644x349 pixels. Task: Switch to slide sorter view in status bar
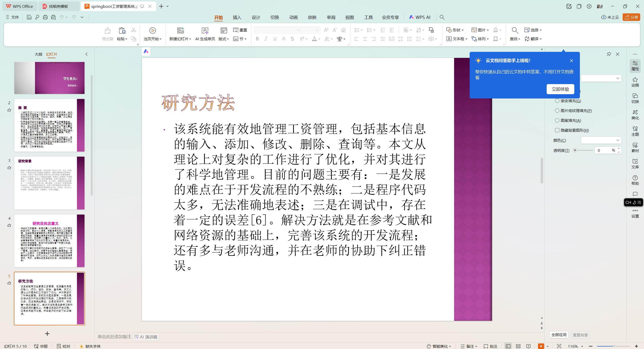[518, 346]
